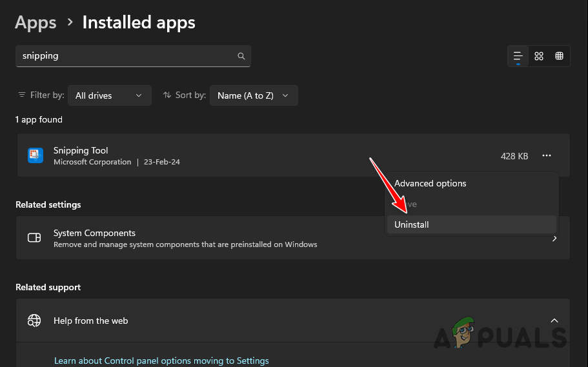The height and width of the screenshot is (367, 588).
Task: Click the Related support heading
Action: point(48,287)
